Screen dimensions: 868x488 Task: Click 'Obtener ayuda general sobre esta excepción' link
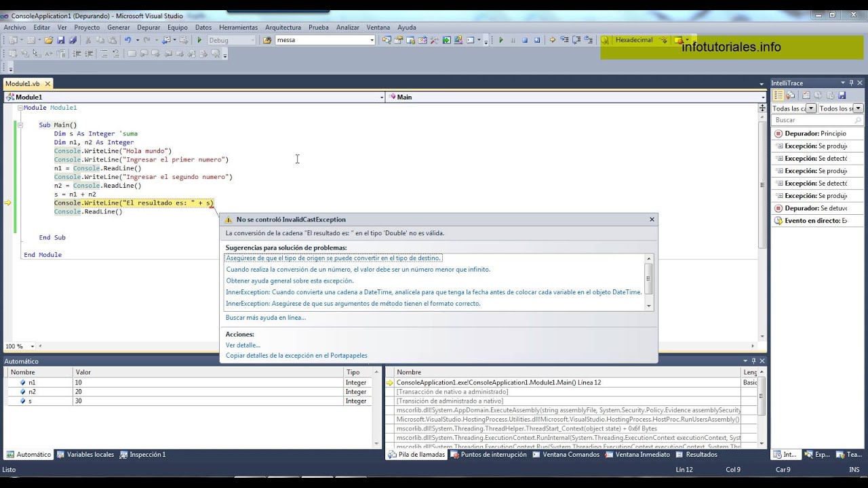click(x=290, y=281)
